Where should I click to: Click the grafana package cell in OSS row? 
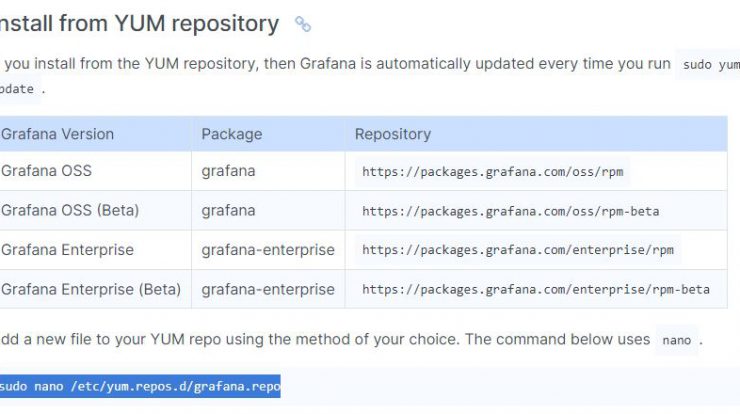click(x=228, y=171)
